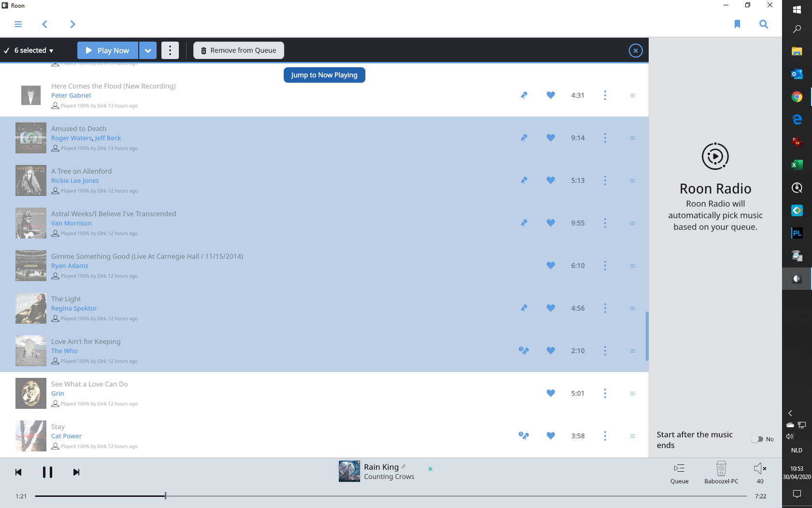The height and width of the screenshot is (508, 812).
Task: Open the selection more-options menu
Action: click(x=170, y=50)
